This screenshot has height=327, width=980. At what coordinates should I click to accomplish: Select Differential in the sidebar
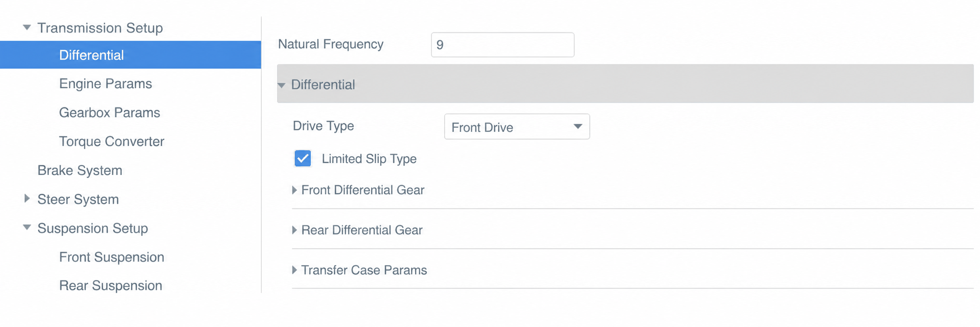tap(130, 55)
